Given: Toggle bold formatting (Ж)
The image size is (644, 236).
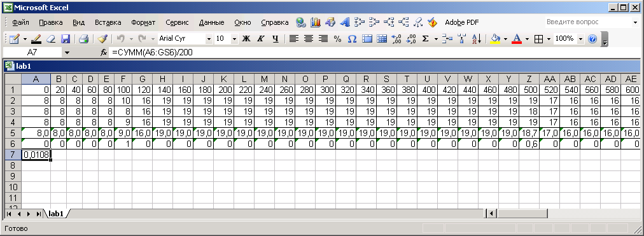Looking at the screenshot, I should click(x=246, y=39).
